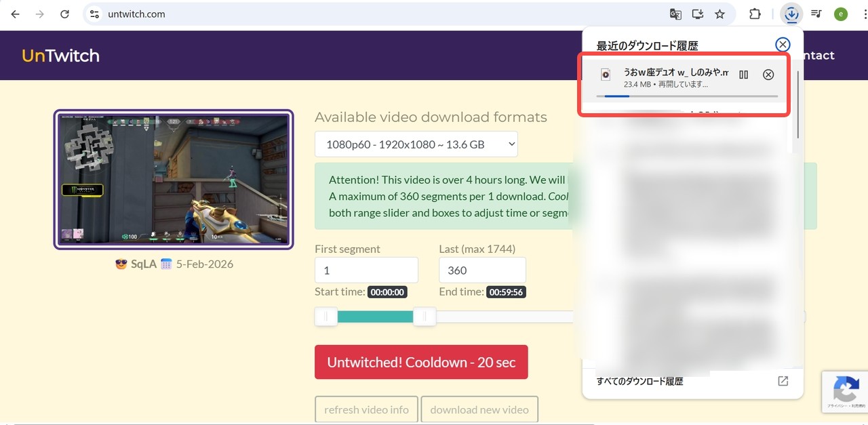Open the browser extensions puzzle icon
Viewport: 868px width, 425px height.
tap(755, 14)
